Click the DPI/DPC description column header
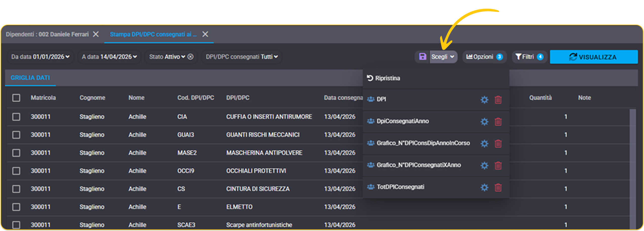The image size is (644, 231). click(x=238, y=98)
